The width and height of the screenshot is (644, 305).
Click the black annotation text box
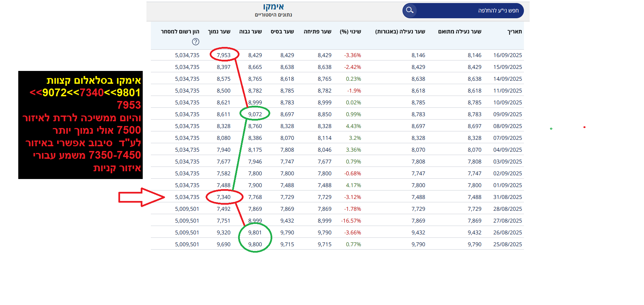[80, 125]
